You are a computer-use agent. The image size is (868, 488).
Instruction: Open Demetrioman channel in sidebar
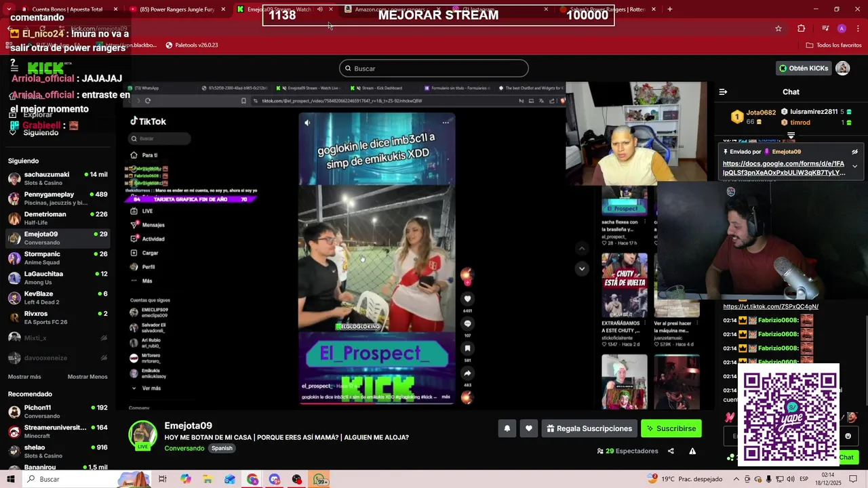point(58,218)
